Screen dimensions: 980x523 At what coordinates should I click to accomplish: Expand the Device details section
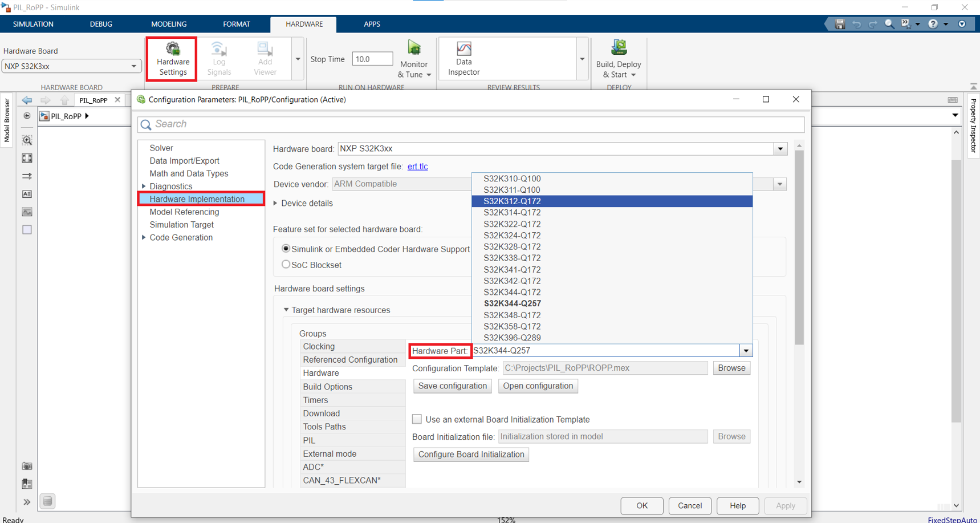[x=275, y=203]
